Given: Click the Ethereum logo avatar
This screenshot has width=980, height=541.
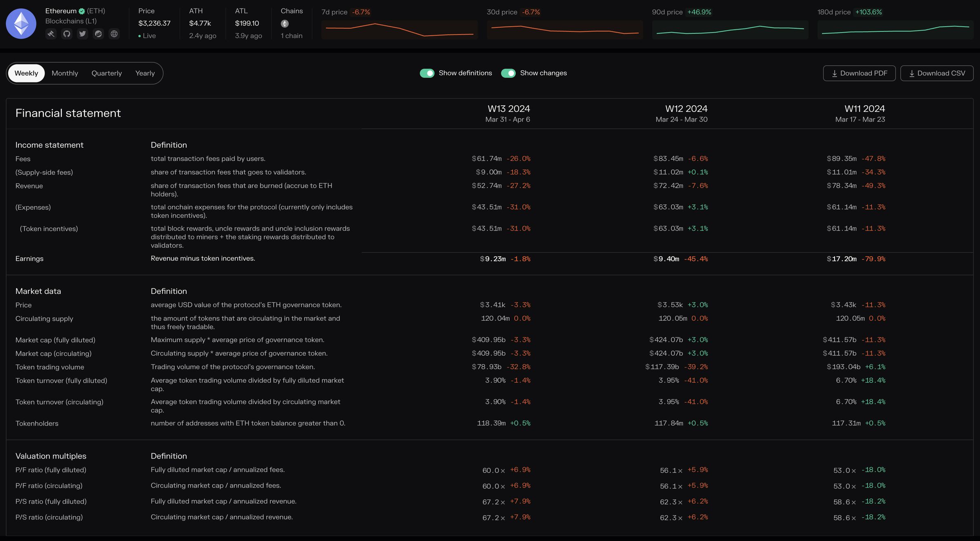Looking at the screenshot, I should pyautogui.click(x=21, y=24).
